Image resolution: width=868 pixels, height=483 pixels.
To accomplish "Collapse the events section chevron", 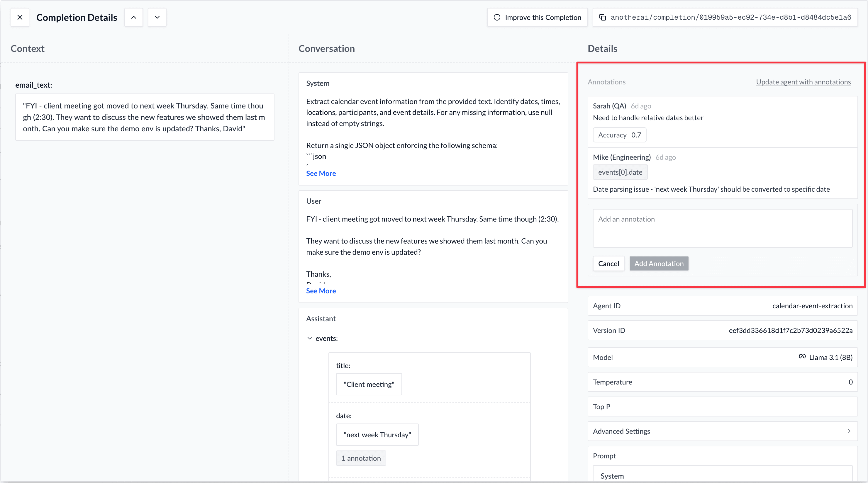I will [310, 338].
